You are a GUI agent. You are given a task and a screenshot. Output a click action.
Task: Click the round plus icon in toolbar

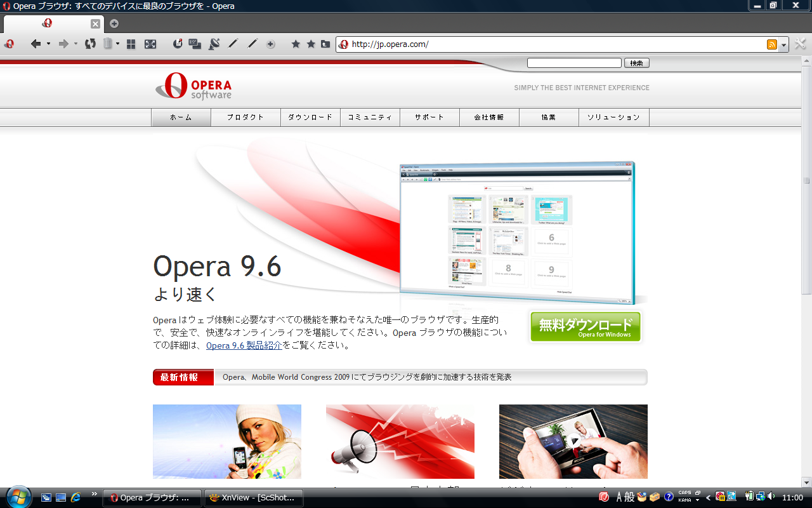tap(271, 44)
